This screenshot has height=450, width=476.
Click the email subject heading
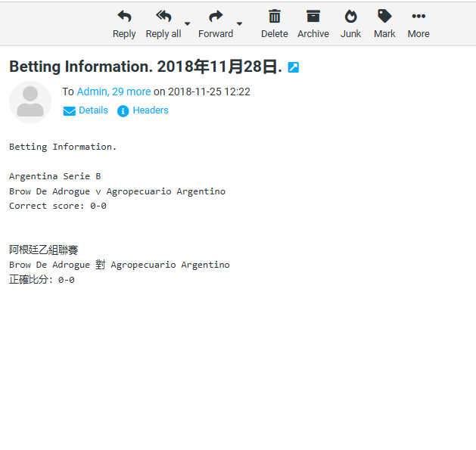click(x=145, y=67)
